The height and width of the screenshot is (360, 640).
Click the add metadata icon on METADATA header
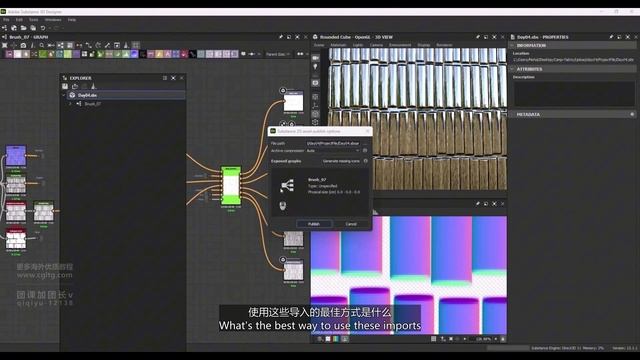click(x=632, y=115)
